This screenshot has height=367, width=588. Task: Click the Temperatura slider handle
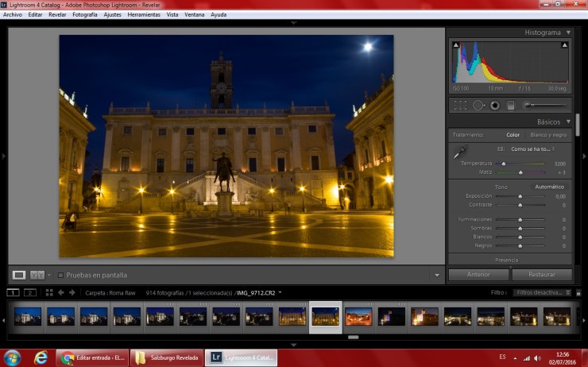pyautogui.click(x=504, y=163)
